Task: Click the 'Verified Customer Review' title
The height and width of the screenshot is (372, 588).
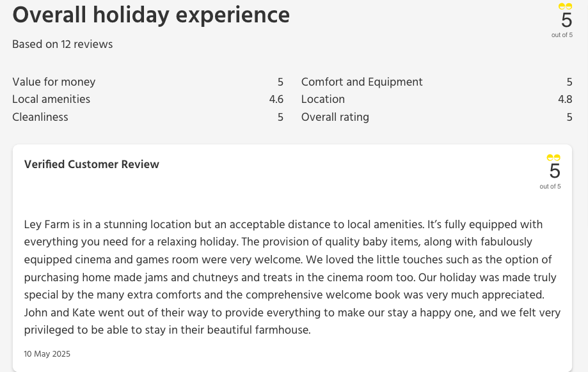Action: coord(91,164)
